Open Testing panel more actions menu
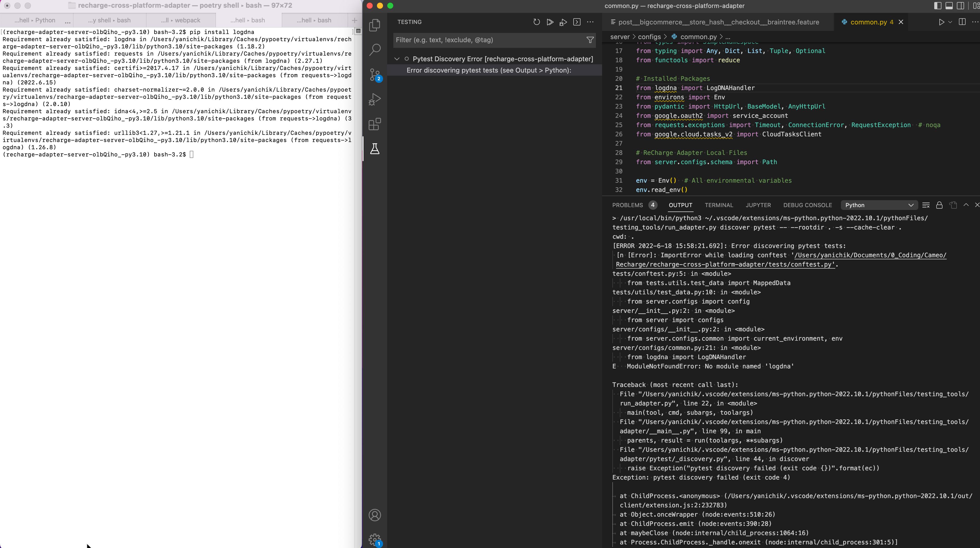Screen dimensions: 980x548 coord(590,22)
